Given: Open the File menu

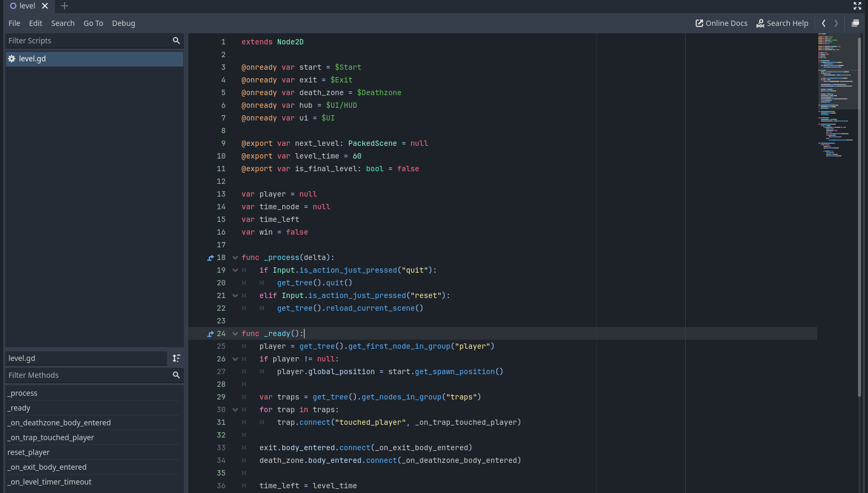Looking at the screenshot, I should [x=14, y=23].
